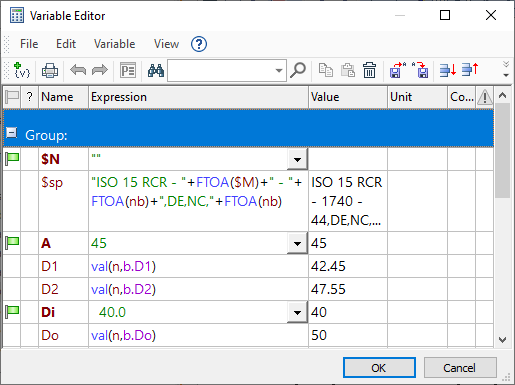Toggle the green flag on the Di row

(12, 312)
